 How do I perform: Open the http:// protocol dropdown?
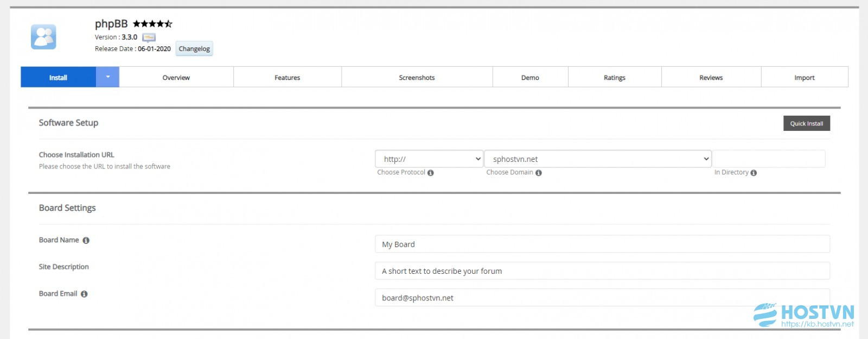coord(429,159)
